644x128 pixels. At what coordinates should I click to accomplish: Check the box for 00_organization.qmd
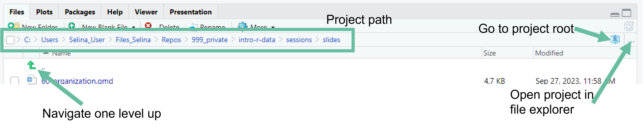coord(15,81)
